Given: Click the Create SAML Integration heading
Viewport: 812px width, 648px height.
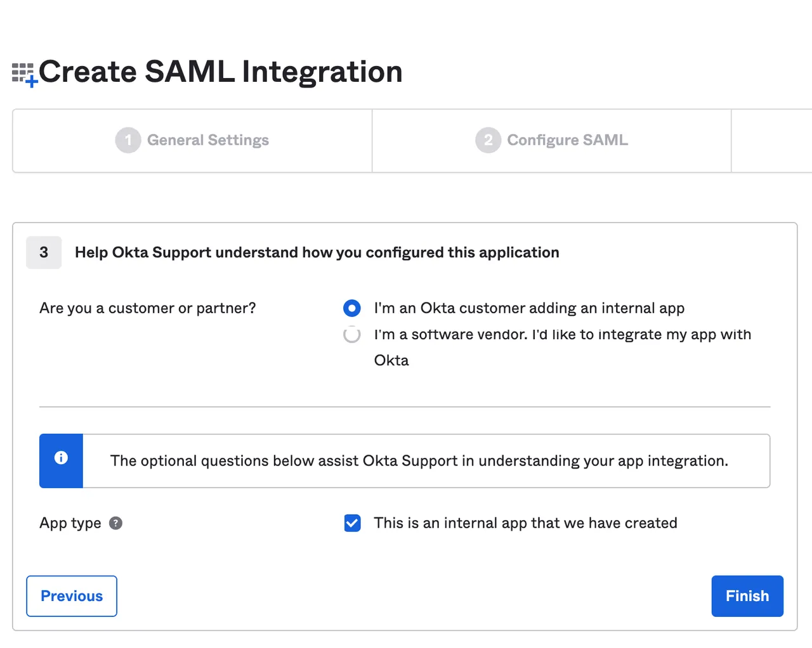Looking at the screenshot, I should [x=221, y=72].
